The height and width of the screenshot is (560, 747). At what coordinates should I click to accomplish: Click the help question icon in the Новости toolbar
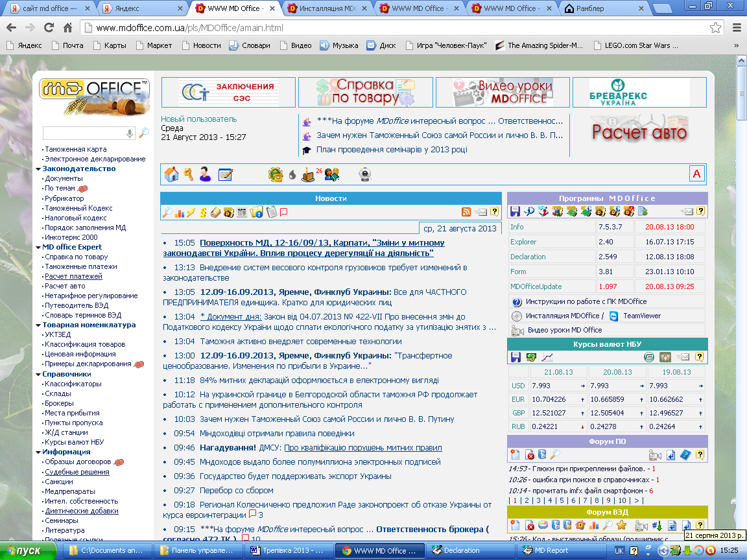tap(495, 212)
